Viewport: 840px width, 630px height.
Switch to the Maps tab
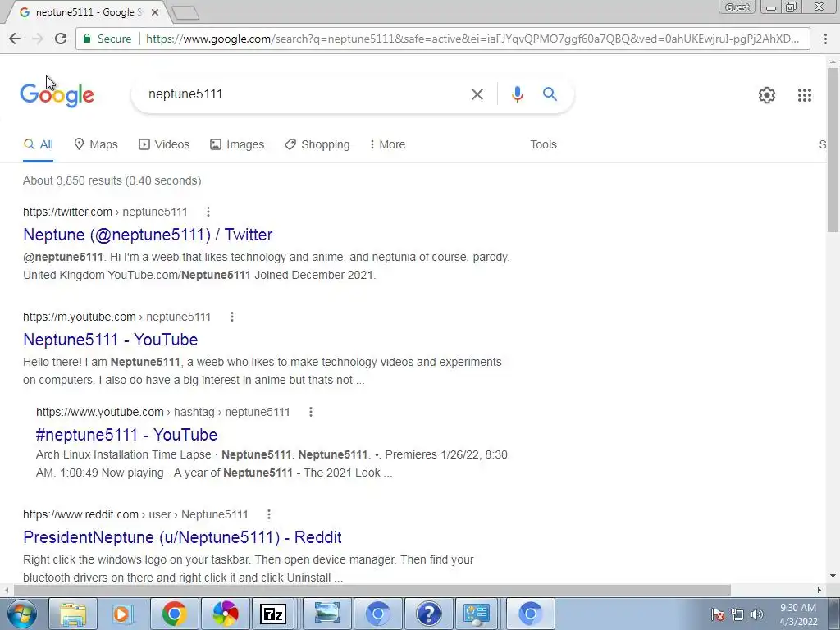click(x=96, y=144)
